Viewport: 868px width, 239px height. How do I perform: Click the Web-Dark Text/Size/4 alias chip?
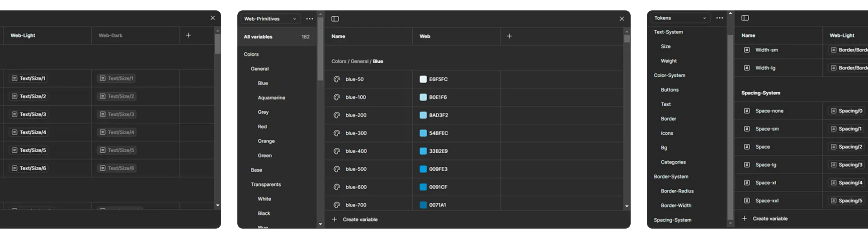[117, 132]
